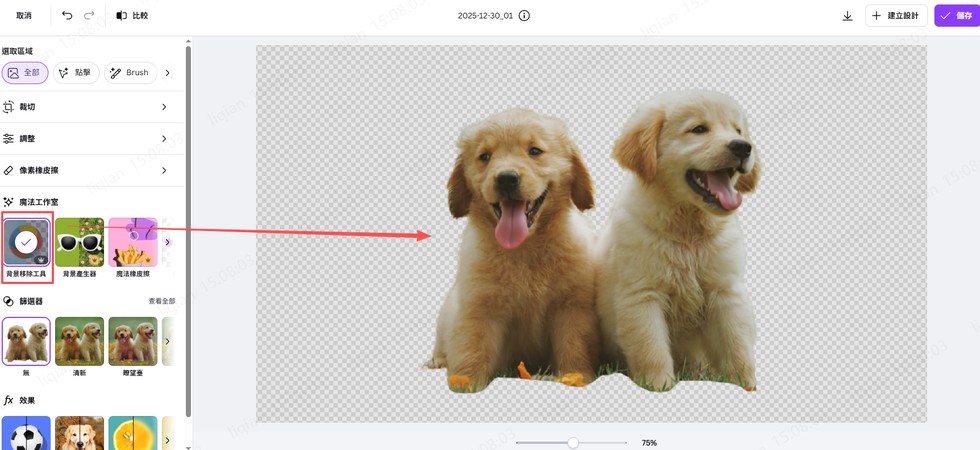Apply the 瞭望臺 filter thumbnail
Screen dimensions: 980x450
[132, 341]
